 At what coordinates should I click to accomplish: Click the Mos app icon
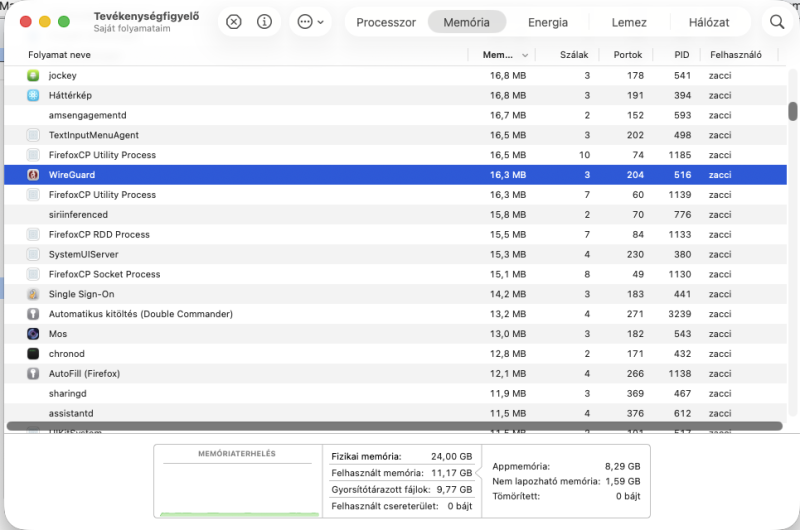tap(33, 334)
